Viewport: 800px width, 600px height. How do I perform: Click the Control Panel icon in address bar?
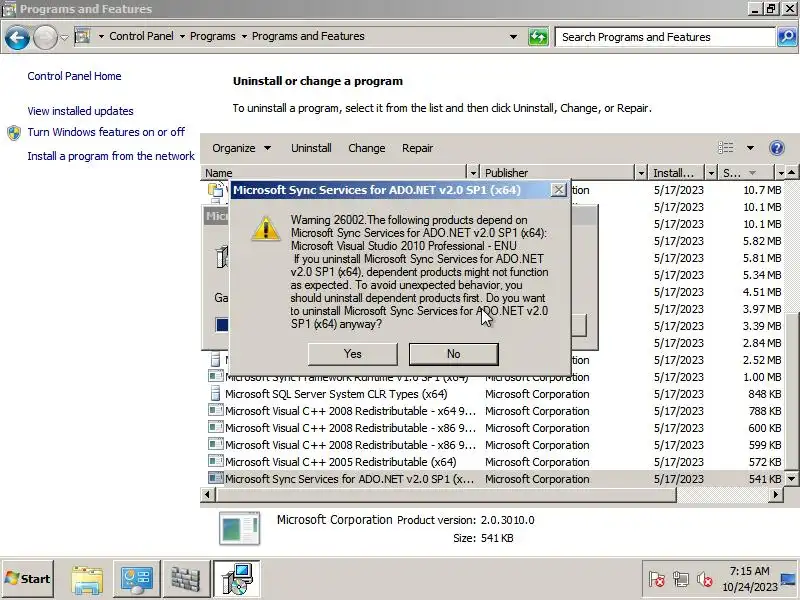coord(83,36)
